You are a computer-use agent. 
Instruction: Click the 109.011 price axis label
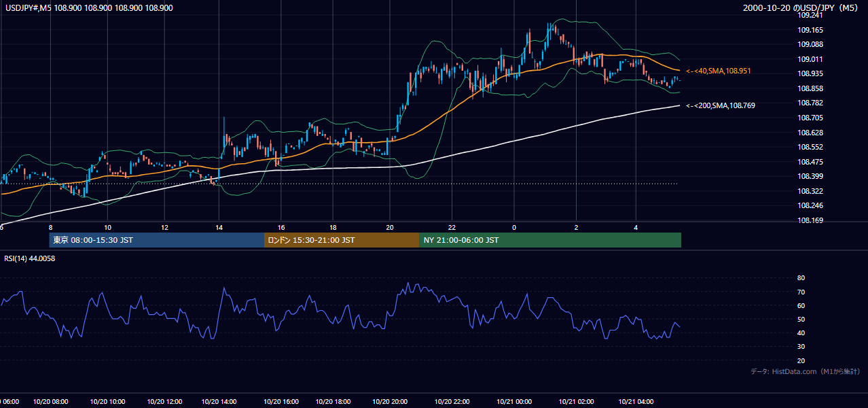point(810,59)
